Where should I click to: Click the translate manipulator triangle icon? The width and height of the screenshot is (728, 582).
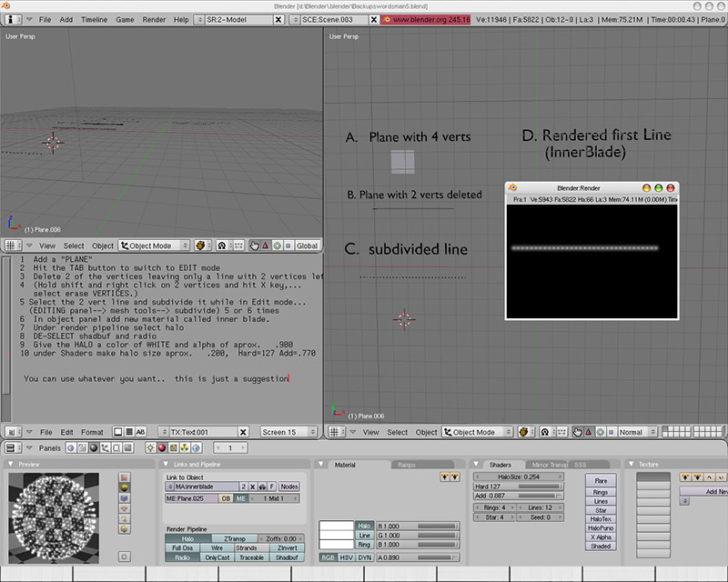pos(266,246)
